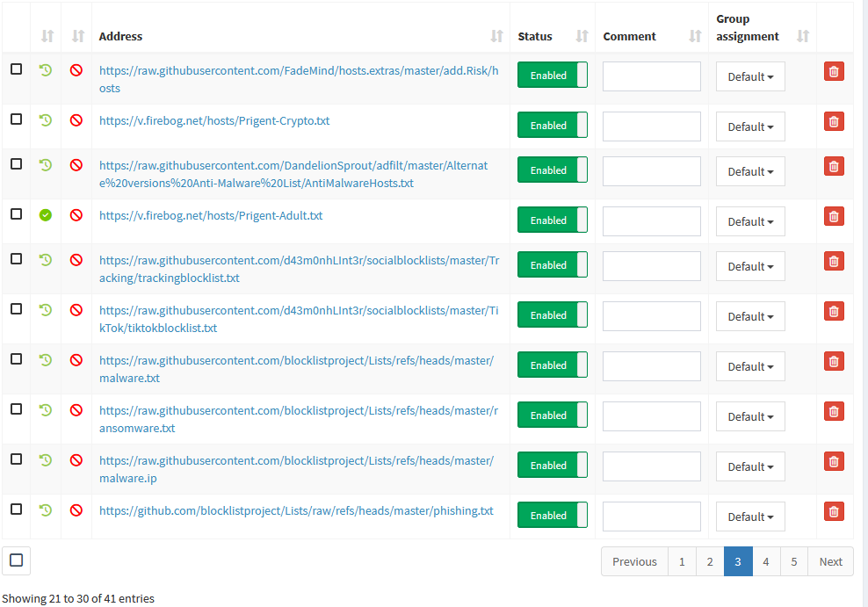Open the Prigent-Adult.txt hosts link
The height and width of the screenshot is (607, 868).
click(211, 215)
